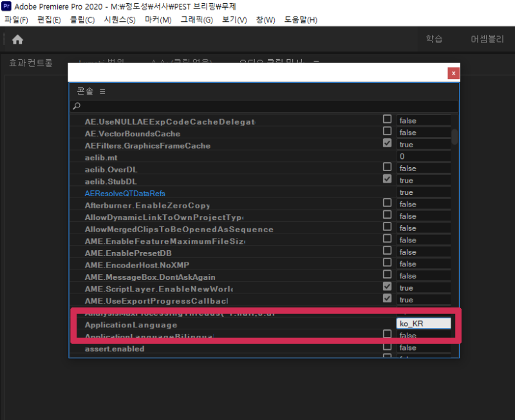Image resolution: width=515 pixels, height=420 pixels.
Task: Open the 파일(F) menu
Action: tap(16, 20)
